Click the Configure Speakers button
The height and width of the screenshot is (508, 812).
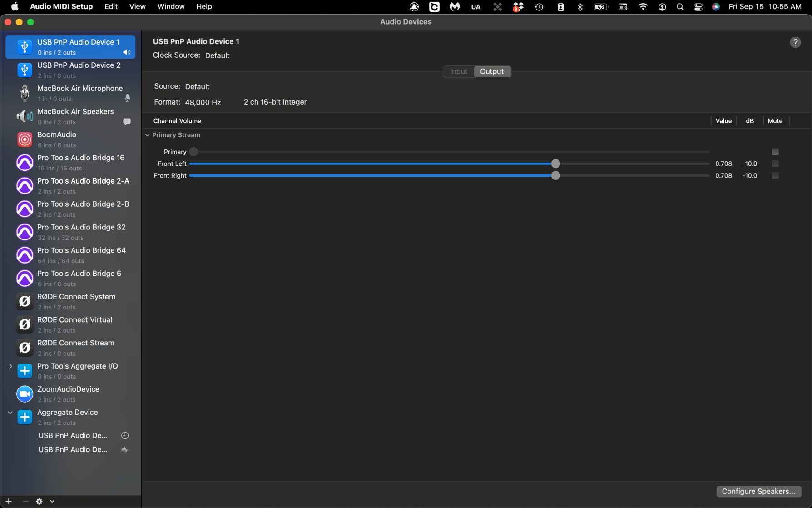(758, 491)
